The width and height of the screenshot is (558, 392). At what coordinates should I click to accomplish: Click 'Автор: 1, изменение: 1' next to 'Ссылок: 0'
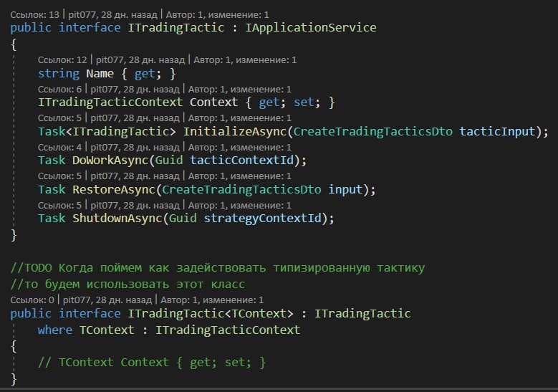pos(212,300)
